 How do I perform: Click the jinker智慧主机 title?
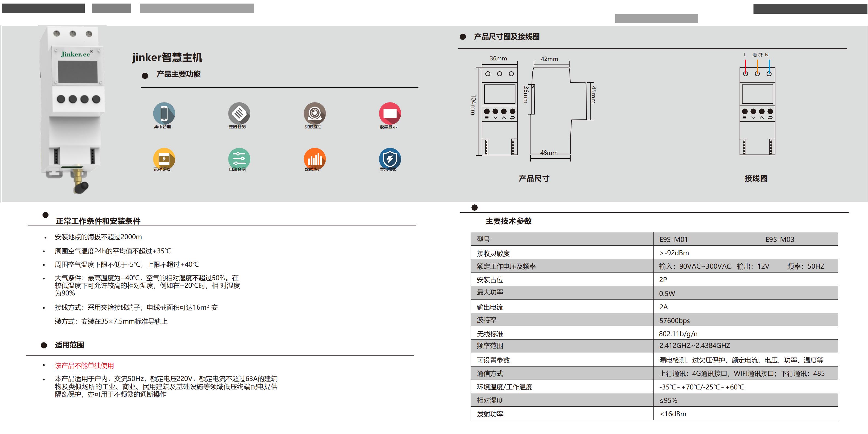coord(167,57)
